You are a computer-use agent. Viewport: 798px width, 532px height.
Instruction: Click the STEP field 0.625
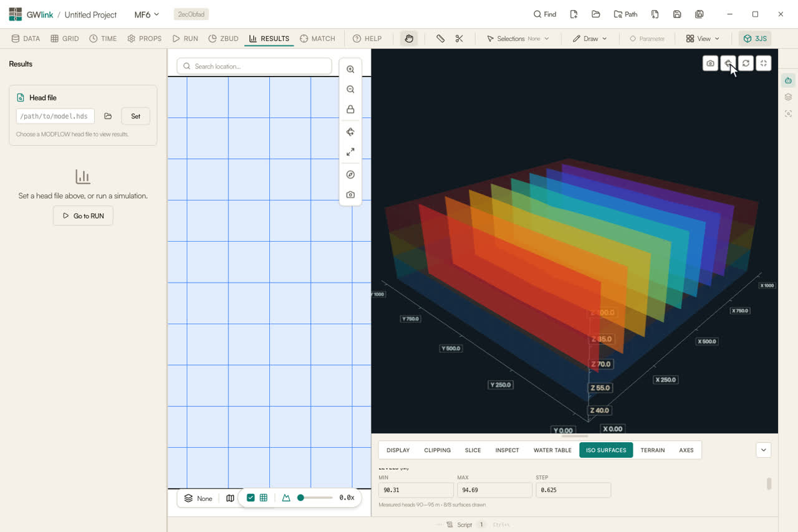(573, 490)
